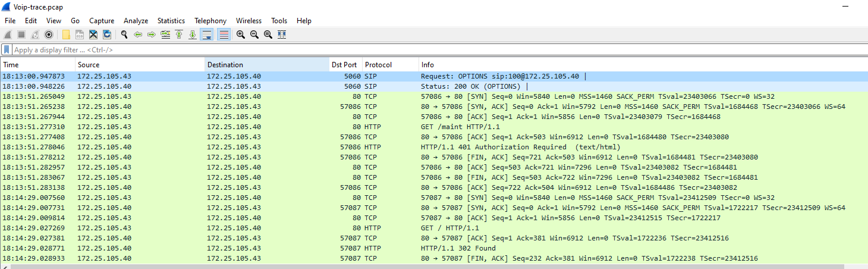
Task: Zoom in on packet text
Action: pos(241,35)
